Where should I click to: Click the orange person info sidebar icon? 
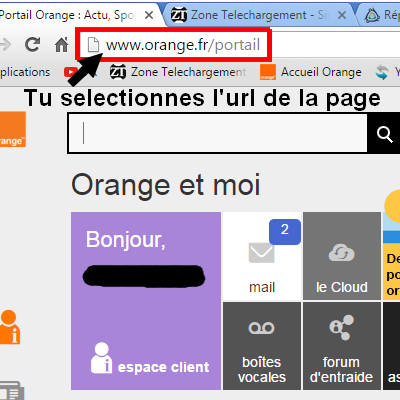10,327
